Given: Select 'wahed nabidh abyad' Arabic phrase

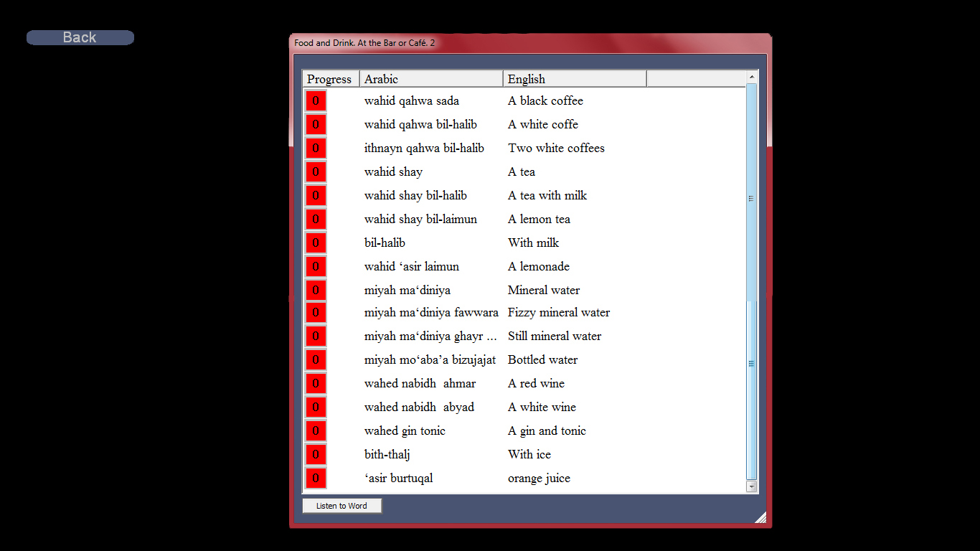Looking at the screenshot, I should coord(419,408).
